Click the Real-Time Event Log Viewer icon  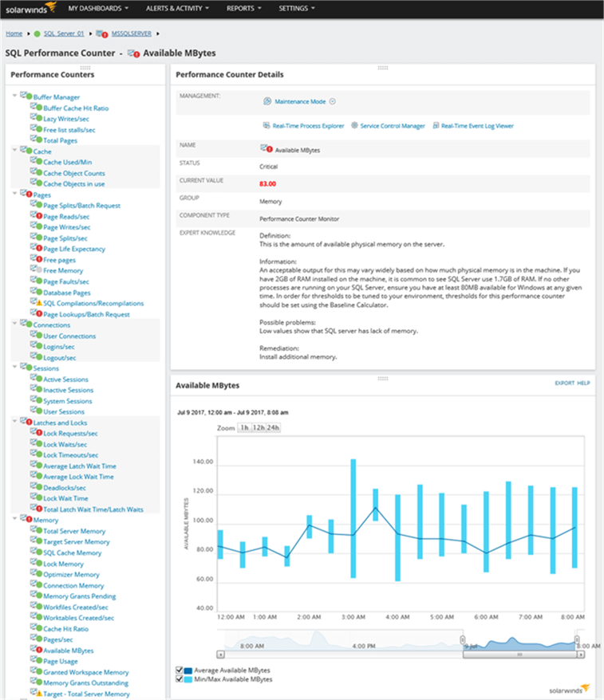pos(436,125)
